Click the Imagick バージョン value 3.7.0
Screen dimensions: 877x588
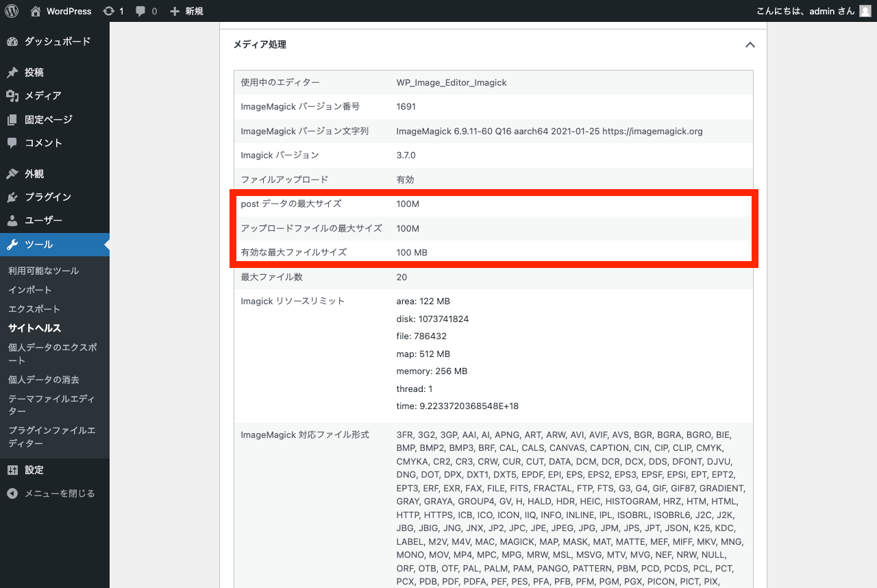406,155
